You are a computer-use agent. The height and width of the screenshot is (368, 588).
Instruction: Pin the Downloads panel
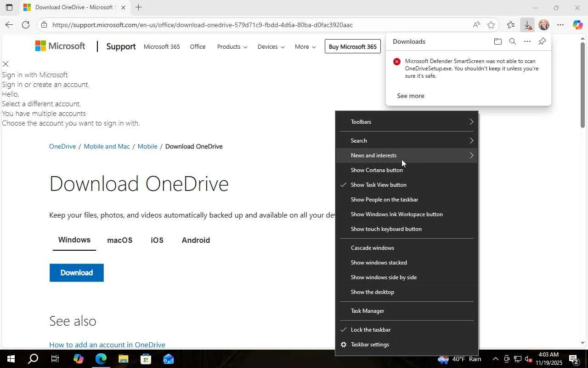click(542, 41)
